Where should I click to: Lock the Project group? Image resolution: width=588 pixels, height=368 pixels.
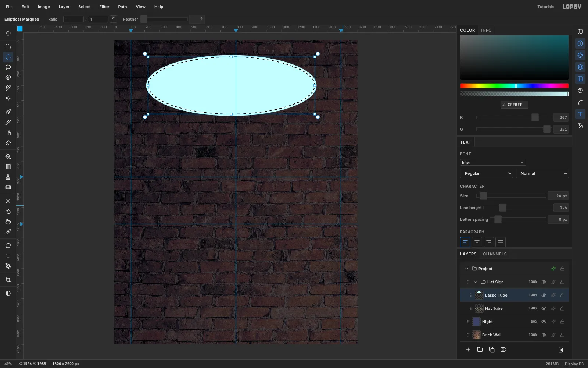coord(562,269)
